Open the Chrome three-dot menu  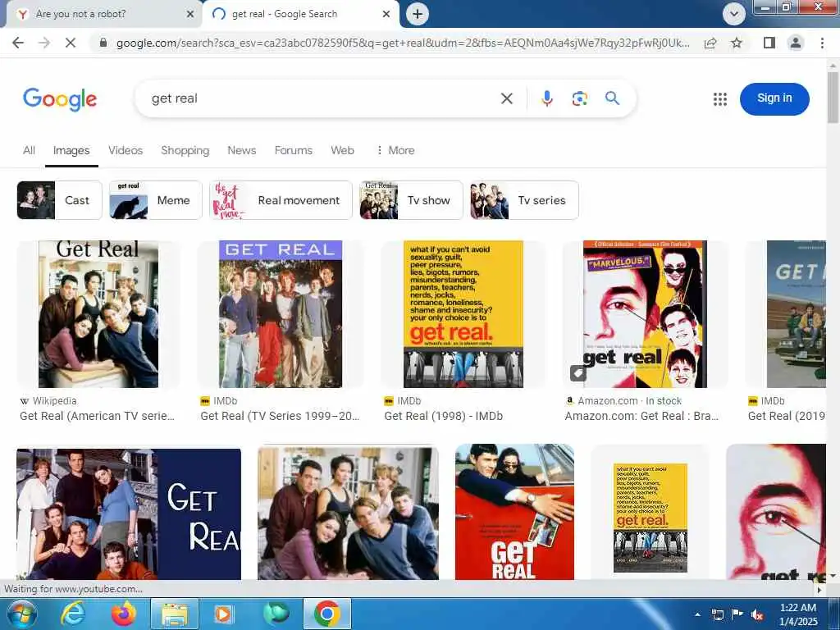point(822,43)
